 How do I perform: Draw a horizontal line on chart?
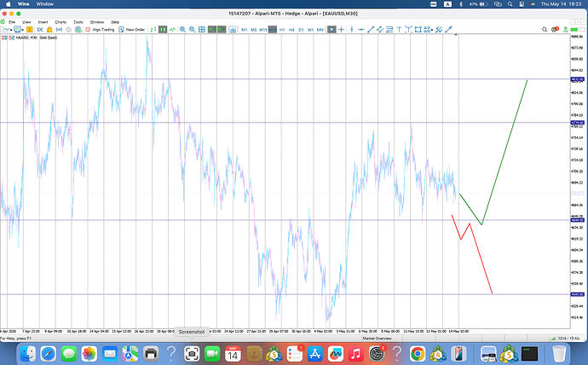point(361,29)
